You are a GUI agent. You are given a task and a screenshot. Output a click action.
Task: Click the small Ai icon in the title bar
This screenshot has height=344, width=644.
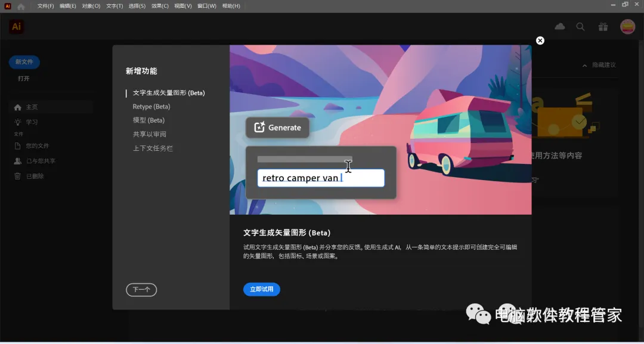(7, 6)
